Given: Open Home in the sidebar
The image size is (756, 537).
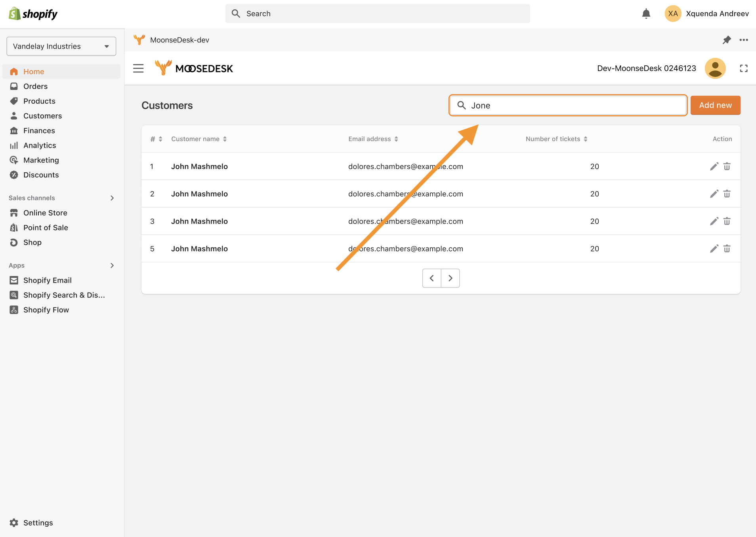Looking at the screenshot, I should (61, 72).
